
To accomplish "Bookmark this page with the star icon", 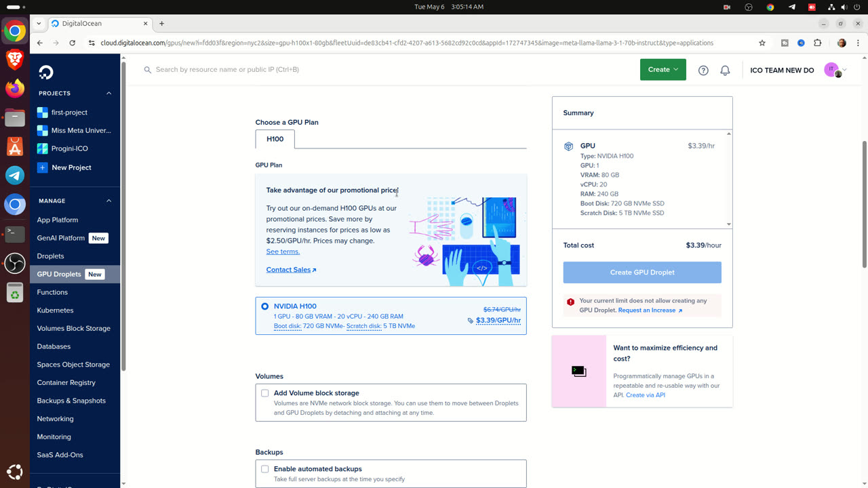I will pyautogui.click(x=762, y=43).
